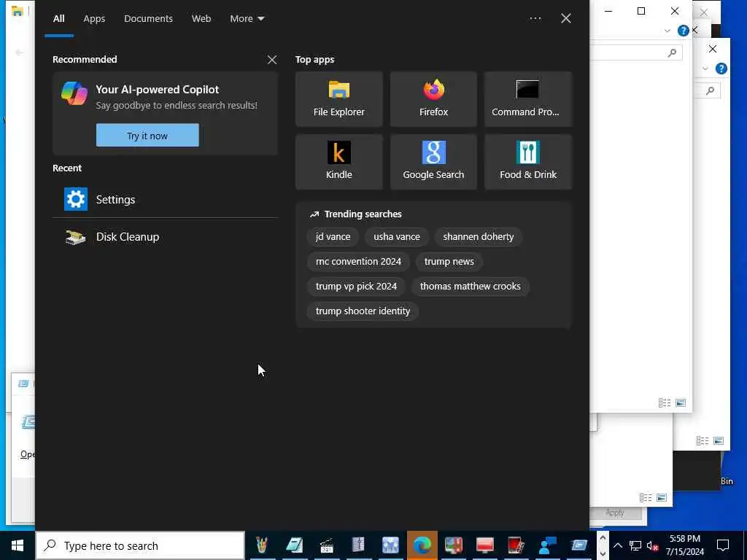This screenshot has height=560, width=747.
Task: Click the pencil cup taskbar icon
Action: tap(262, 545)
